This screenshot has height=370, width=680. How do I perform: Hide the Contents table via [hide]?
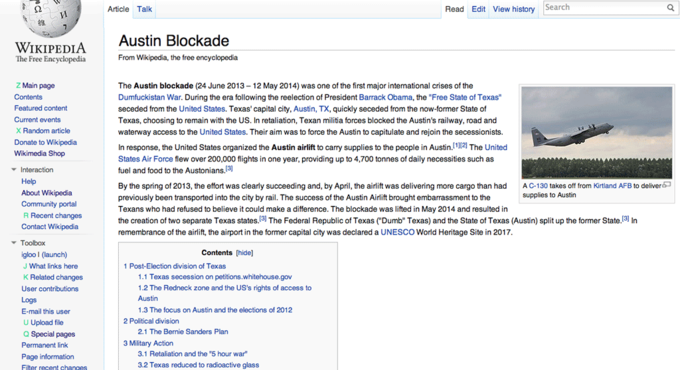pos(244,252)
